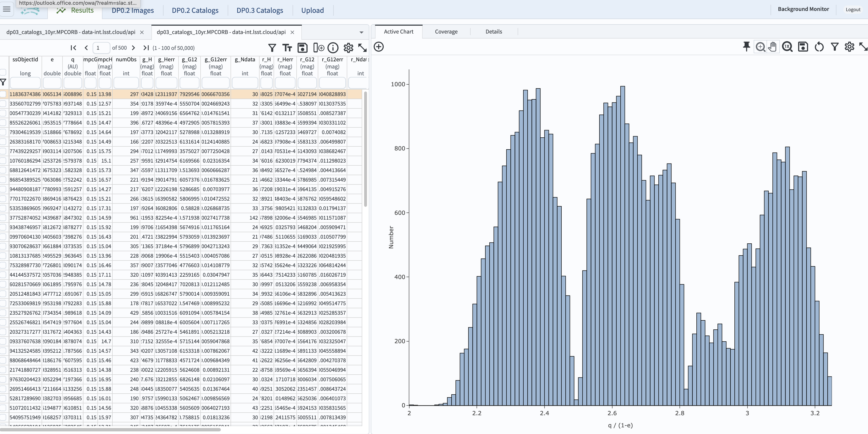
Task: Close first dp03_catalogs MPCORB tab
Action: point(142,32)
